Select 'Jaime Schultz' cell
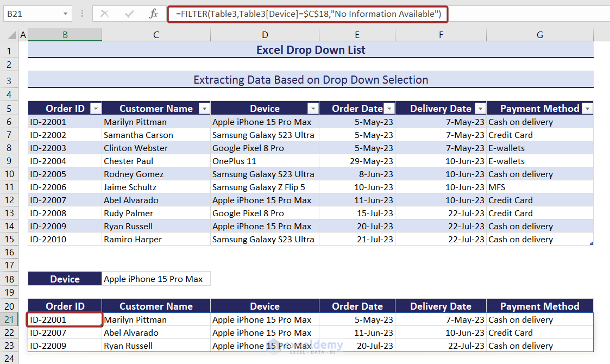The height and width of the screenshot is (364, 610). click(x=156, y=187)
